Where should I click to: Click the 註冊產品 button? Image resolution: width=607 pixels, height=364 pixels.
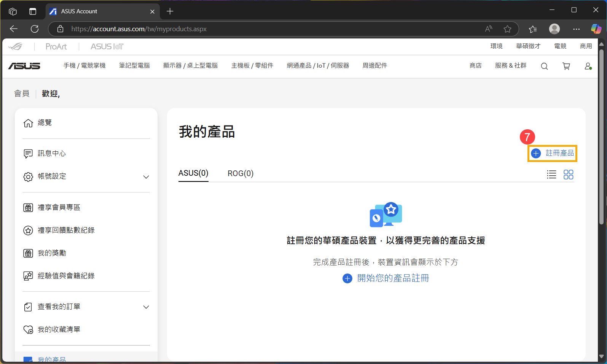click(x=552, y=153)
